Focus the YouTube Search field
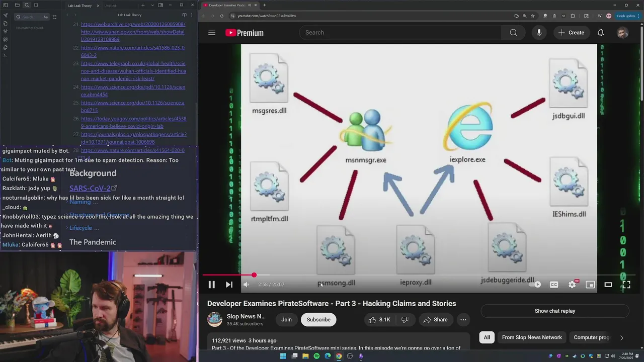This screenshot has width=644, height=362. tap(400, 33)
